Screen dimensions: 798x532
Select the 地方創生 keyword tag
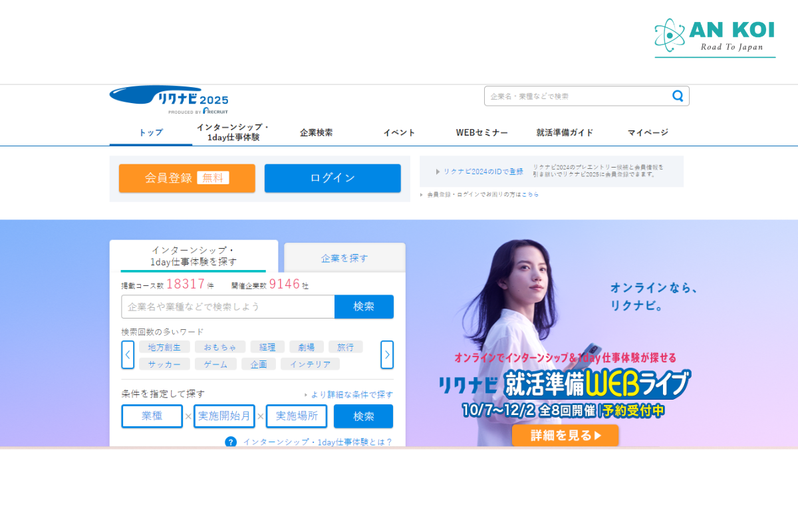tap(164, 347)
